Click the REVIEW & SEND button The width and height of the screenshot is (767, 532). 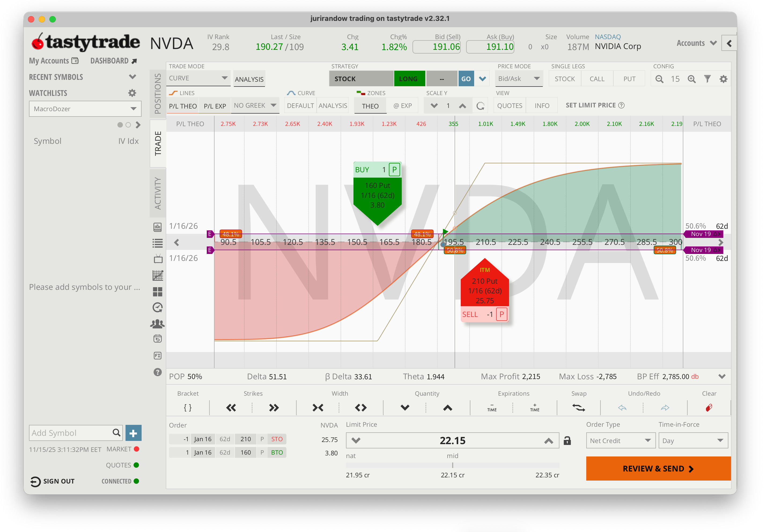[658, 468]
